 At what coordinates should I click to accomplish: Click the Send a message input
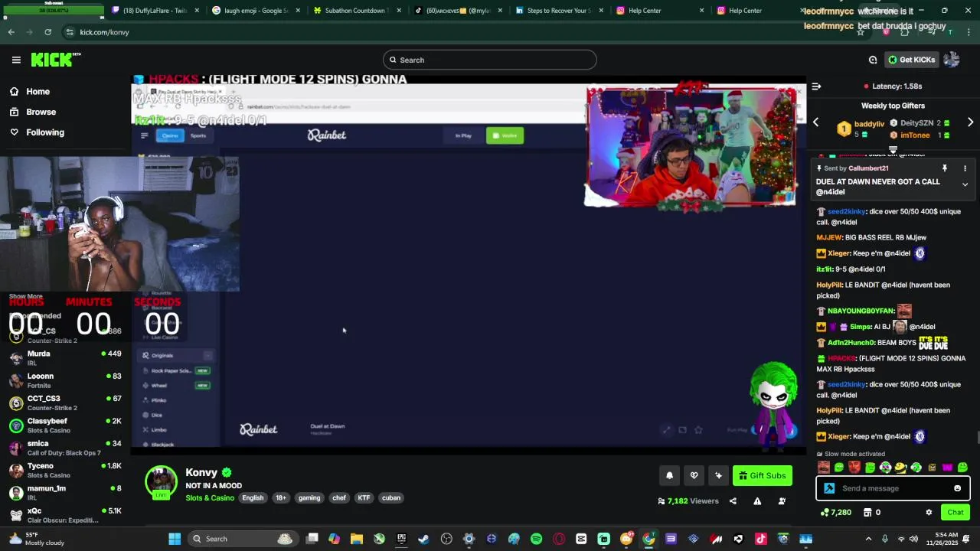pyautogui.click(x=892, y=488)
